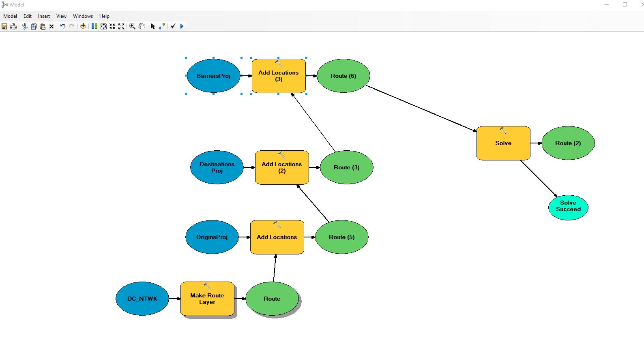This screenshot has height=361, width=644.
Task: Activate the magnifier Zoom tool
Action: [133, 26]
